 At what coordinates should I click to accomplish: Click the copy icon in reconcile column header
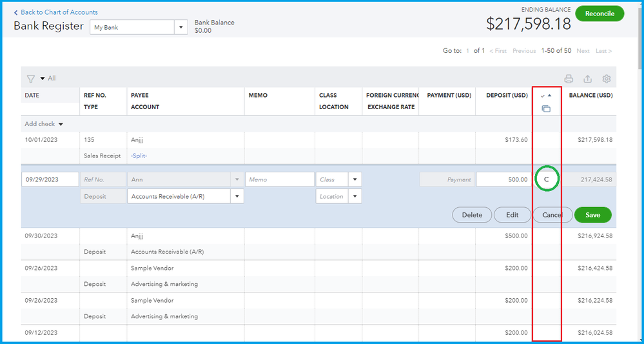point(546,108)
